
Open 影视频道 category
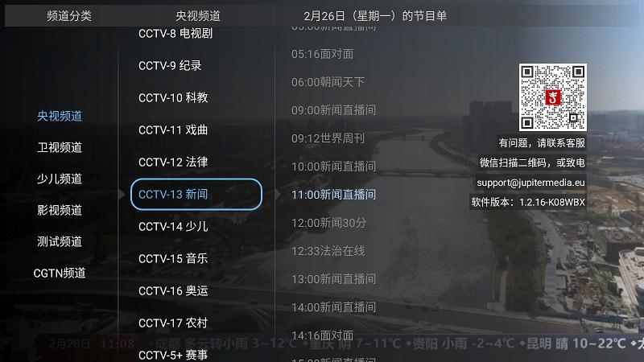(x=60, y=210)
